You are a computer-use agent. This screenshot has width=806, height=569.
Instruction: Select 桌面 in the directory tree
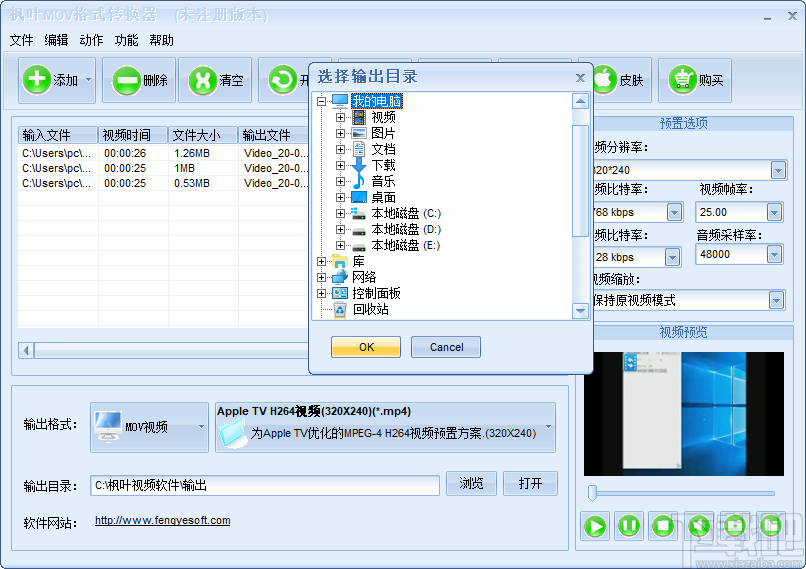click(x=383, y=197)
